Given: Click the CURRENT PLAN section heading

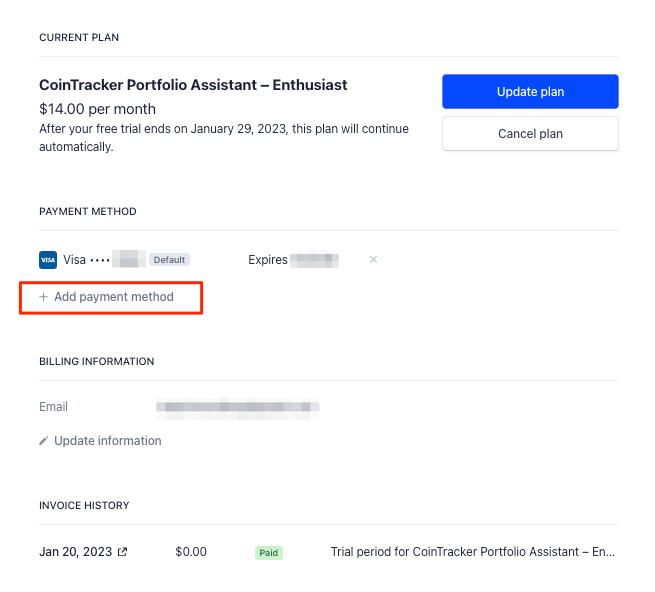Looking at the screenshot, I should click(x=79, y=38).
